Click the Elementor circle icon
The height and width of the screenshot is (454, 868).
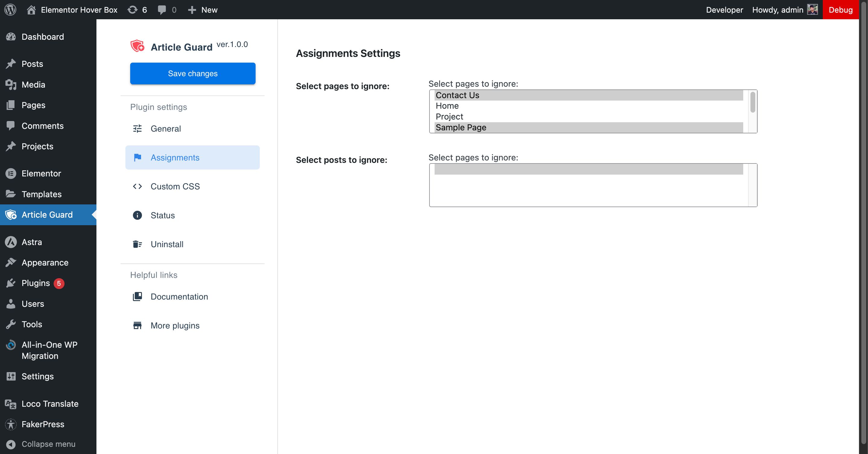11,174
